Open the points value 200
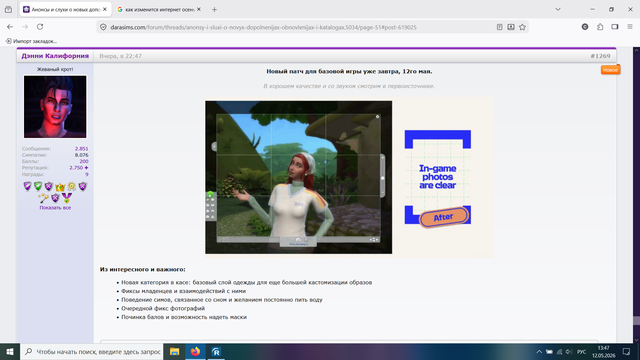The width and height of the screenshot is (640, 360). pyautogui.click(x=84, y=161)
